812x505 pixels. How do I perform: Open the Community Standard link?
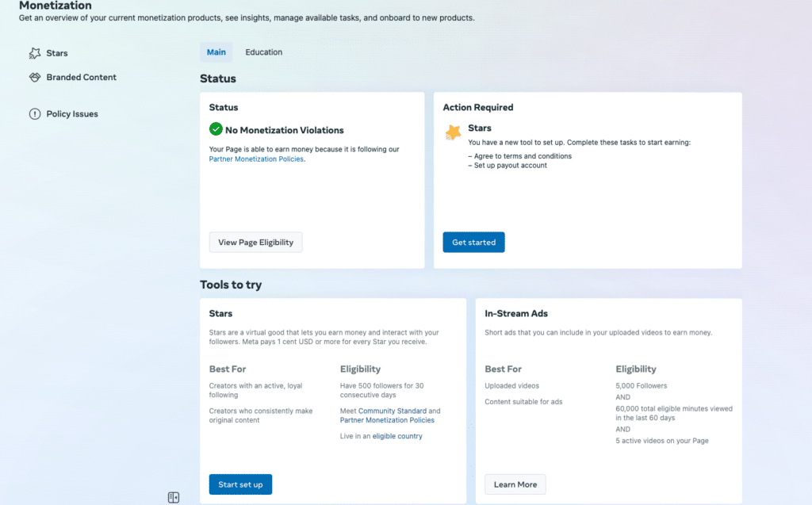pyautogui.click(x=392, y=411)
